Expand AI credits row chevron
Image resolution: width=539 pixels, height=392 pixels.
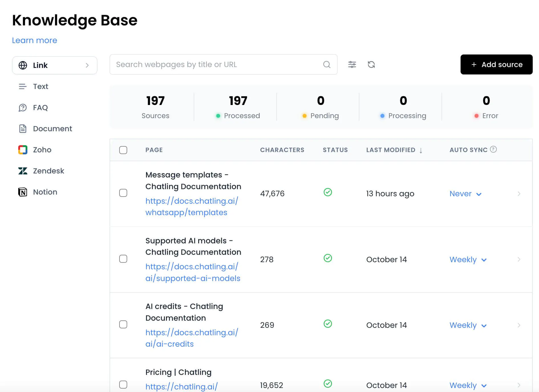tap(519, 325)
